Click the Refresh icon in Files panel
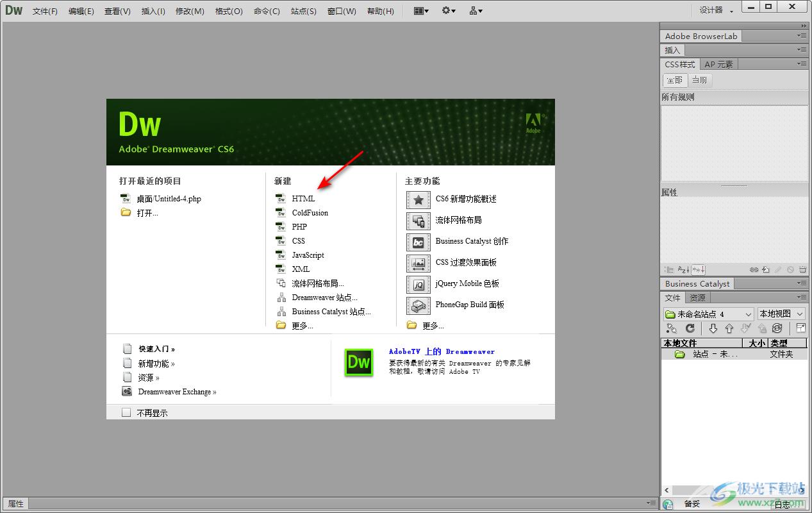This screenshot has width=812, height=513. (690, 328)
